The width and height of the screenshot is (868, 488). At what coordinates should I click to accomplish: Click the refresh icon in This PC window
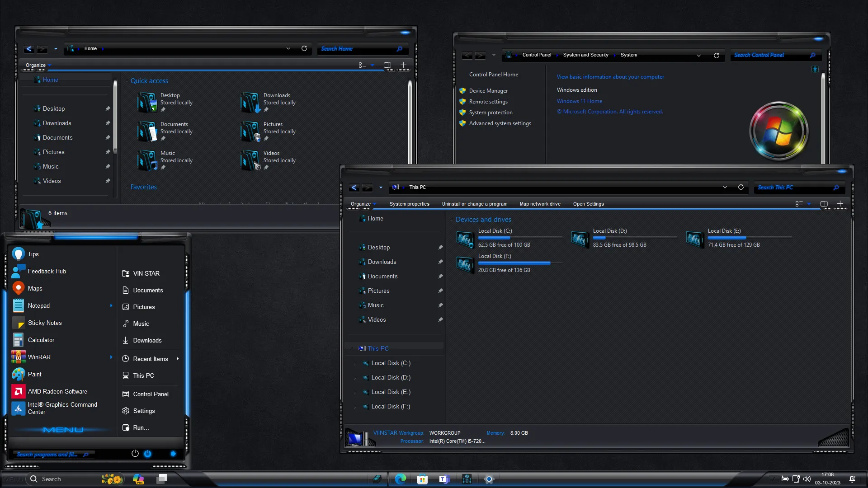coord(741,187)
